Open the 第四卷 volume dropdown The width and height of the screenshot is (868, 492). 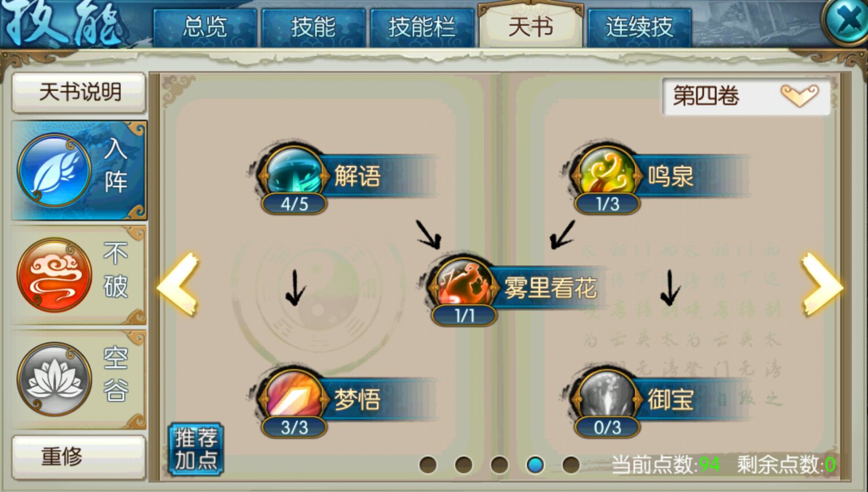click(746, 96)
